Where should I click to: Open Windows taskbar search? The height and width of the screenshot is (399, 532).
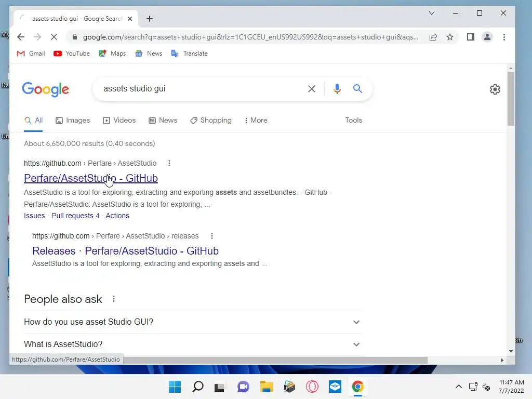click(x=198, y=387)
